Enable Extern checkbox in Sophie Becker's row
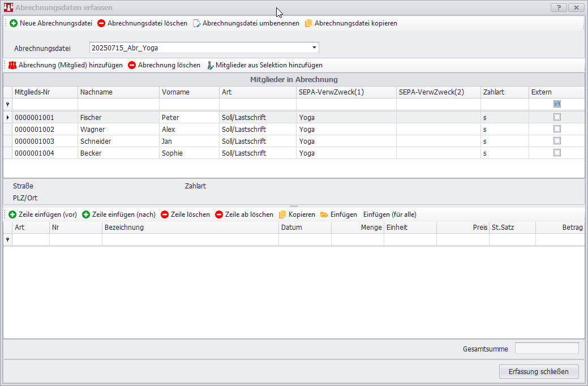Viewport: 588px width, 386px height. [x=557, y=153]
